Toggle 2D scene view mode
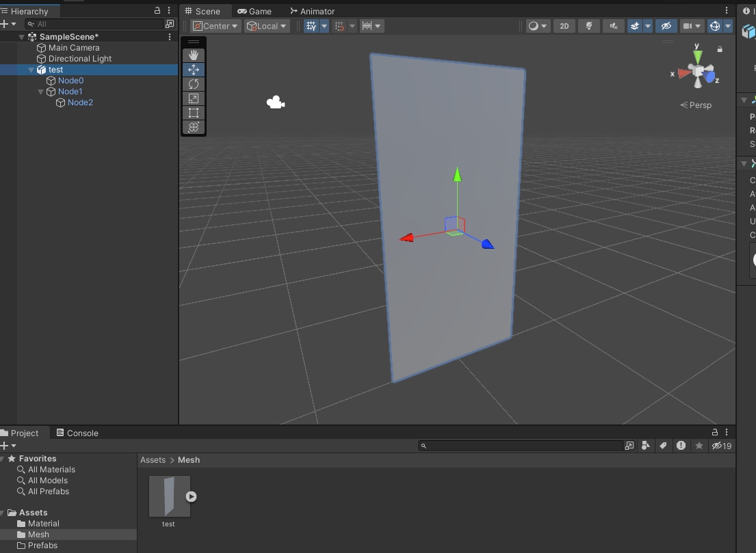756x553 pixels. [x=564, y=26]
